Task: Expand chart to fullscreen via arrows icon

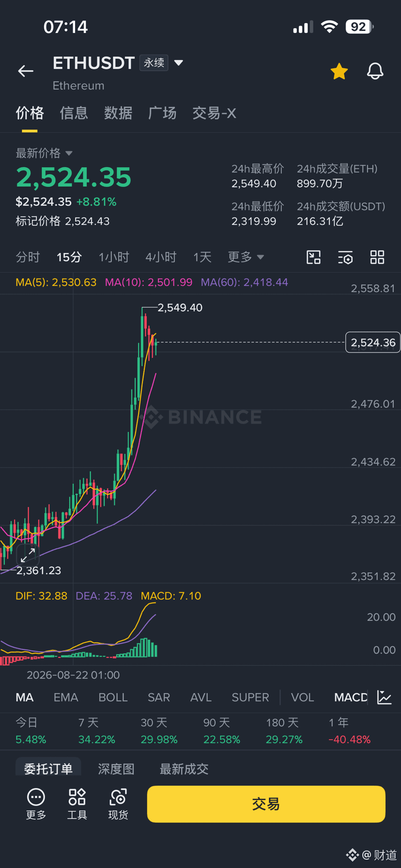Action: click(28, 555)
